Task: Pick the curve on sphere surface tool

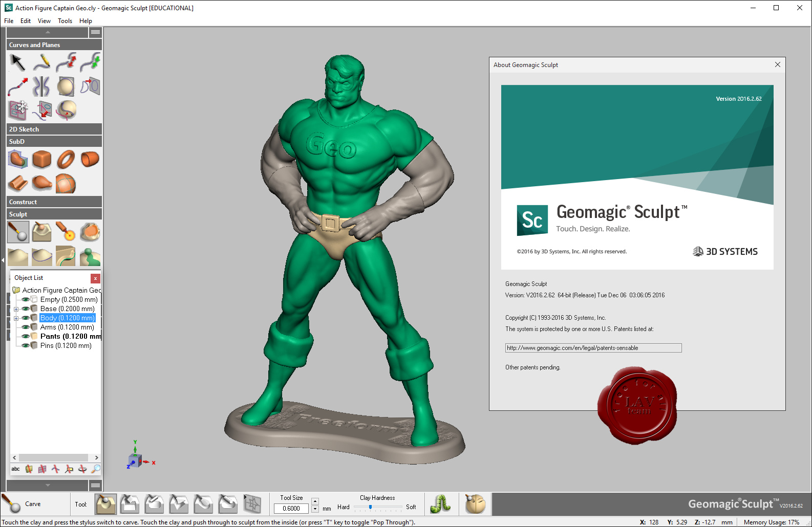Action: pyautogui.click(x=66, y=110)
